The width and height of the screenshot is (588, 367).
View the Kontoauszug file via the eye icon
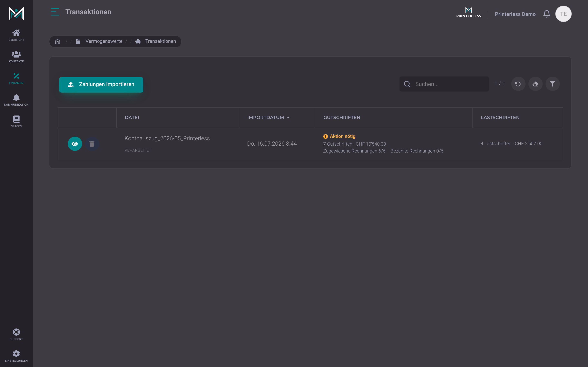75,144
